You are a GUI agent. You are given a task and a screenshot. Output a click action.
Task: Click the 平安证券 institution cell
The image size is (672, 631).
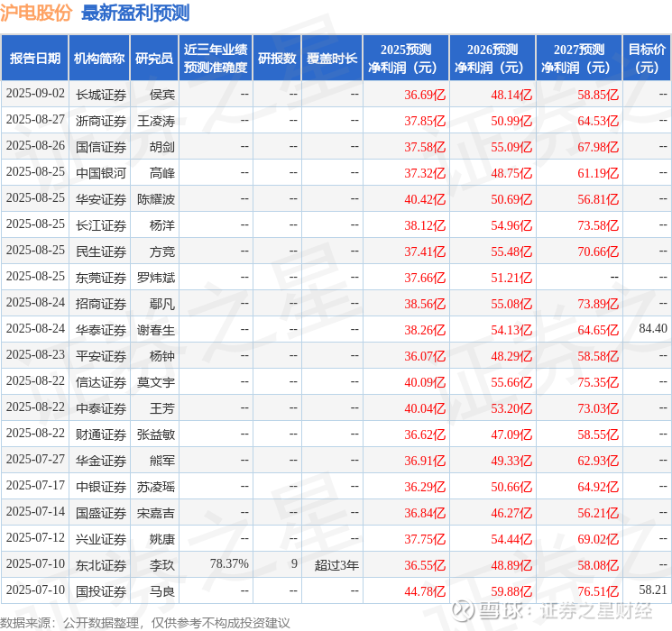(101, 356)
